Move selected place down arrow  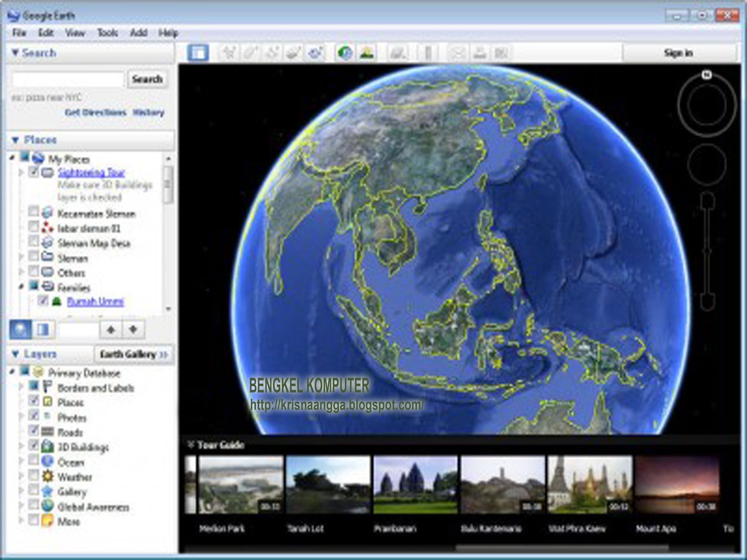click(134, 329)
